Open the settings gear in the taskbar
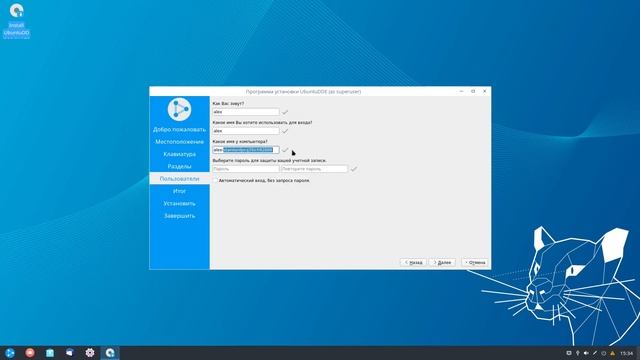Screen dimensions: 640x360 coord(90,353)
